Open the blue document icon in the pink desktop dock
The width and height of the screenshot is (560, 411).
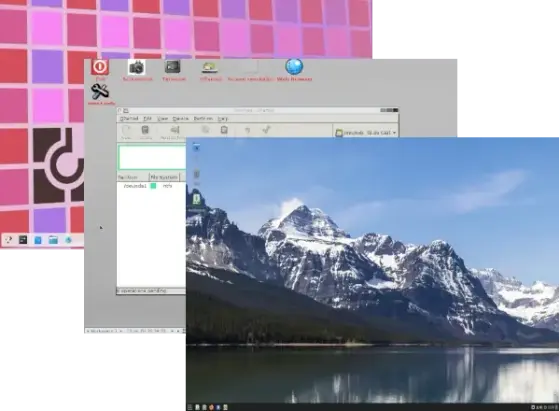click(38, 240)
